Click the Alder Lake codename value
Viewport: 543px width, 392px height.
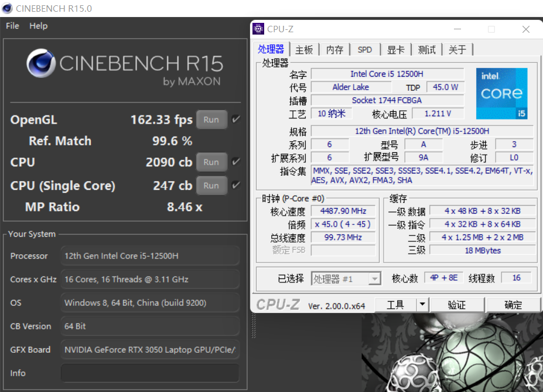[351, 87]
